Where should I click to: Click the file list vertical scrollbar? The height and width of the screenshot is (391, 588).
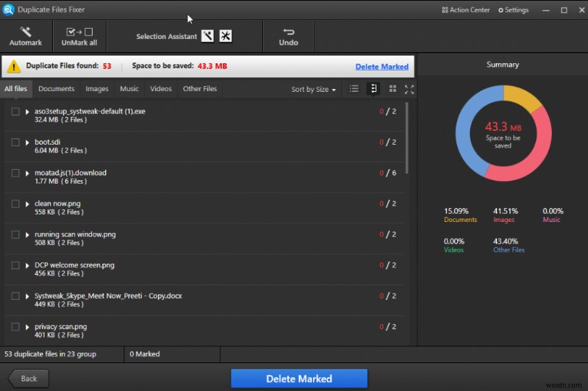[407, 138]
